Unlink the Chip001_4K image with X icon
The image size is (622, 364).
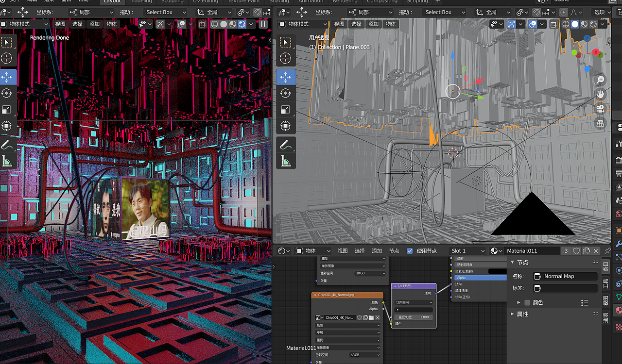pyautogui.click(x=378, y=317)
